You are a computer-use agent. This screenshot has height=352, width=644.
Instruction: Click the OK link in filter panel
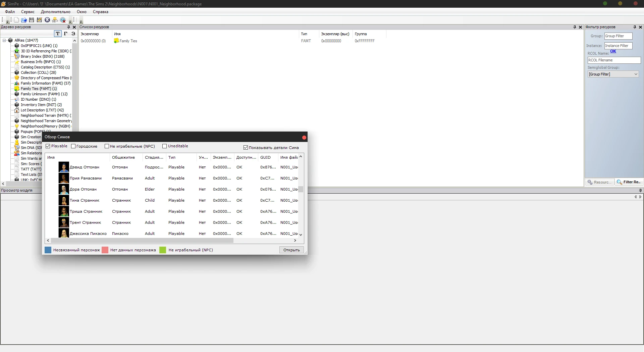(x=613, y=51)
